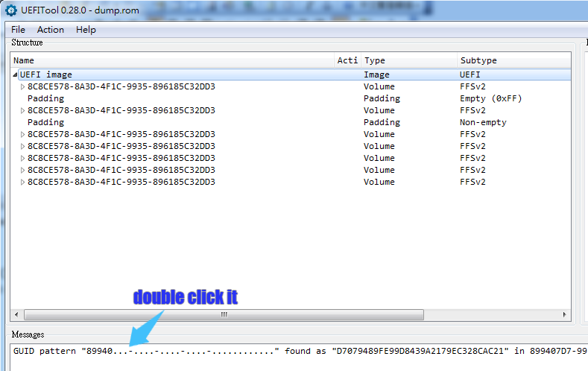Click the Empty (0xFF) subtype cell

coord(491,98)
